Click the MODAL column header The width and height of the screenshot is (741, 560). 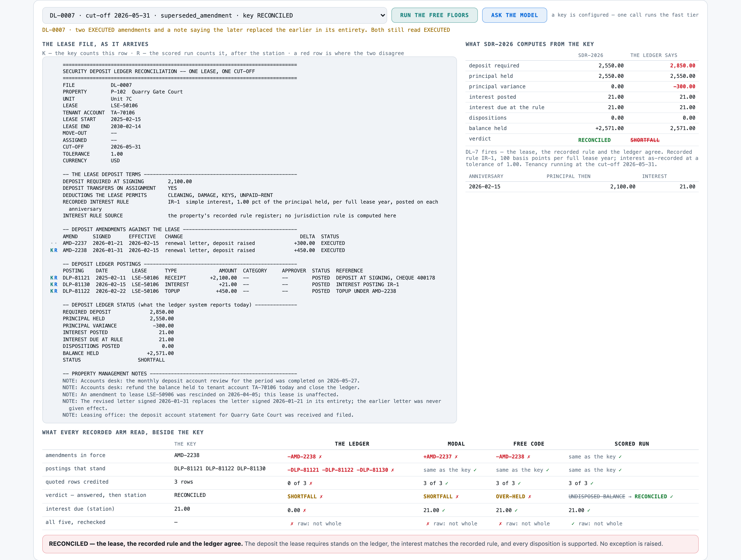(x=456, y=444)
